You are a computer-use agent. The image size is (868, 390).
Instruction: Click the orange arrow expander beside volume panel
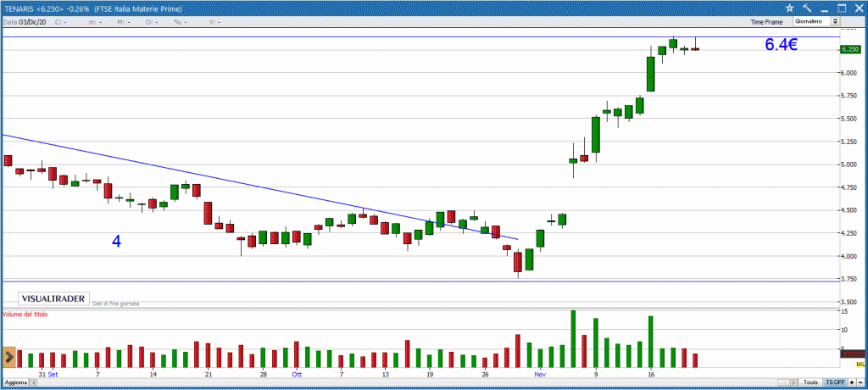coord(8,357)
